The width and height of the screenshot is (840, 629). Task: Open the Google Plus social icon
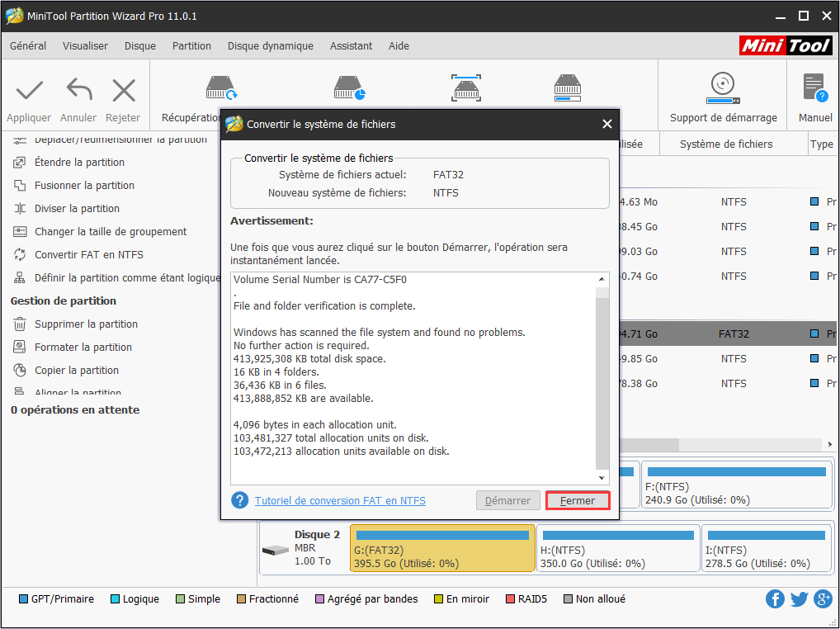823,599
